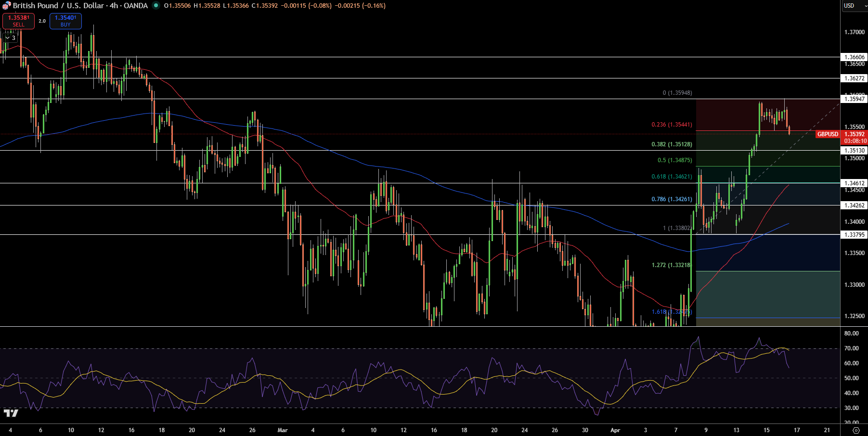Select the 1.33795 horizontal line price label
The width and height of the screenshot is (868, 436).
[854, 234]
